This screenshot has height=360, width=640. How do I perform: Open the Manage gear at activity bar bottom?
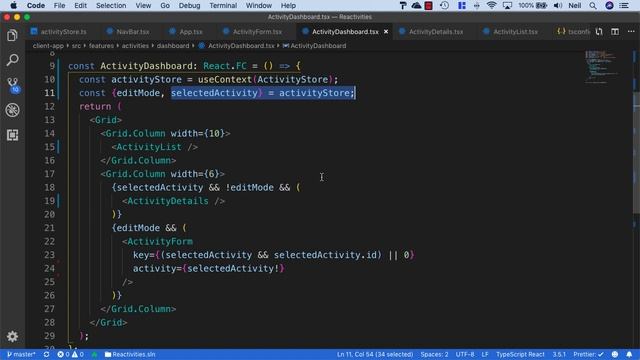point(12,336)
